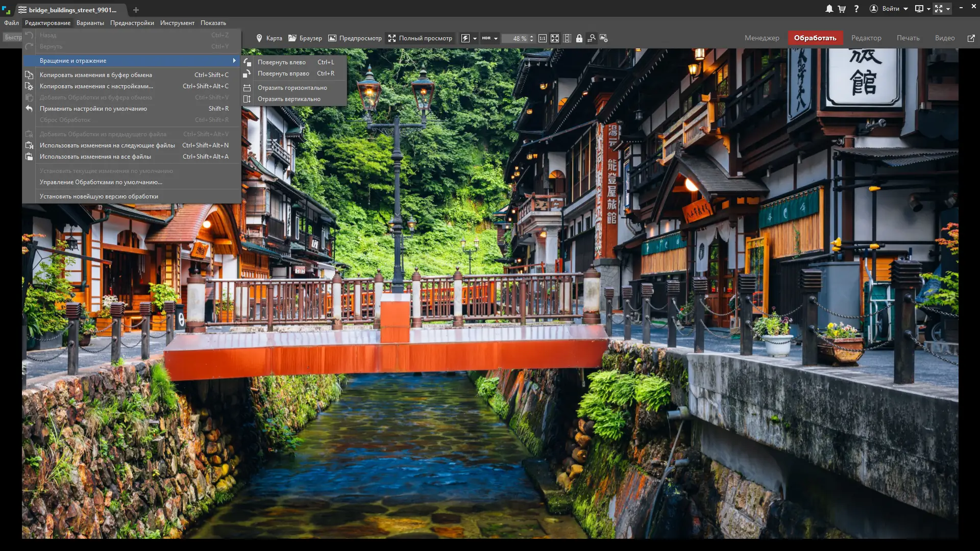Image resolution: width=980 pixels, height=551 pixels.
Task: Click the question mark help icon
Action: tap(856, 9)
